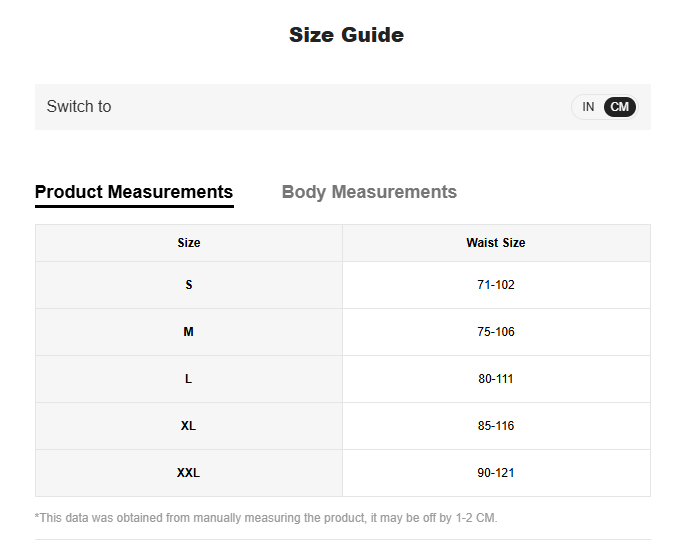681x546 pixels.
Task: Select the S size row label
Action: pos(188,285)
